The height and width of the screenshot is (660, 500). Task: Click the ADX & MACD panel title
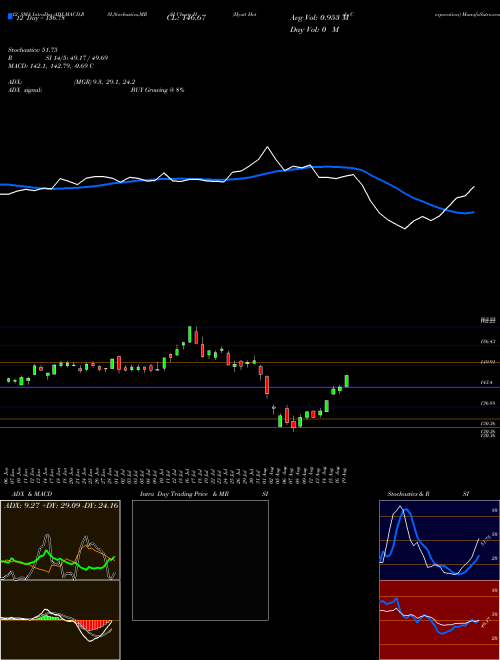coord(32,494)
